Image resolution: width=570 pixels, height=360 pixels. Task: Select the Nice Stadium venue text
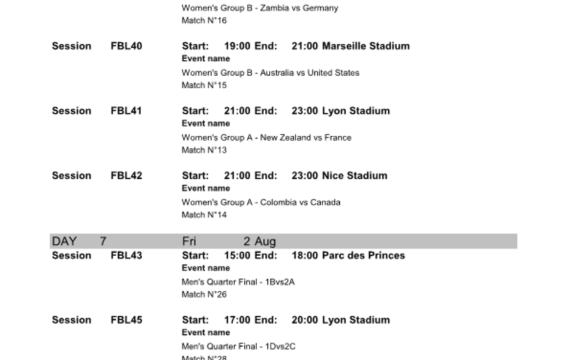tap(354, 176)
